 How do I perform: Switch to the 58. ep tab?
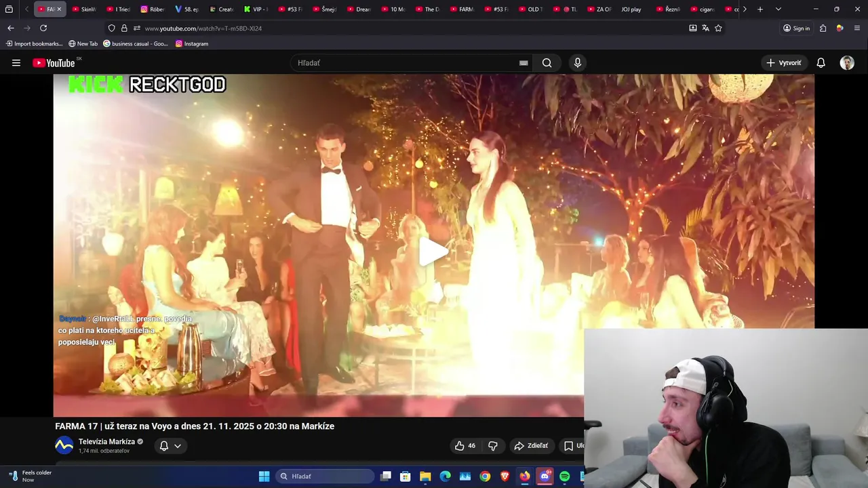point(187,9)
